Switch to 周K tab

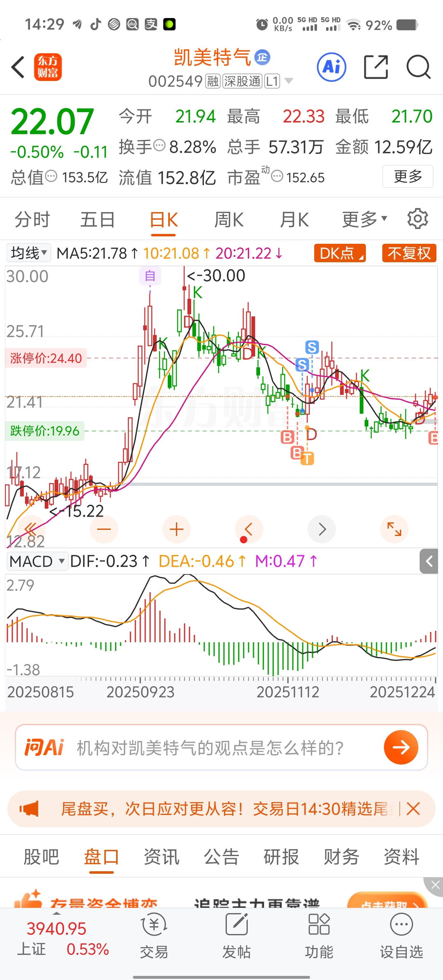229,219
